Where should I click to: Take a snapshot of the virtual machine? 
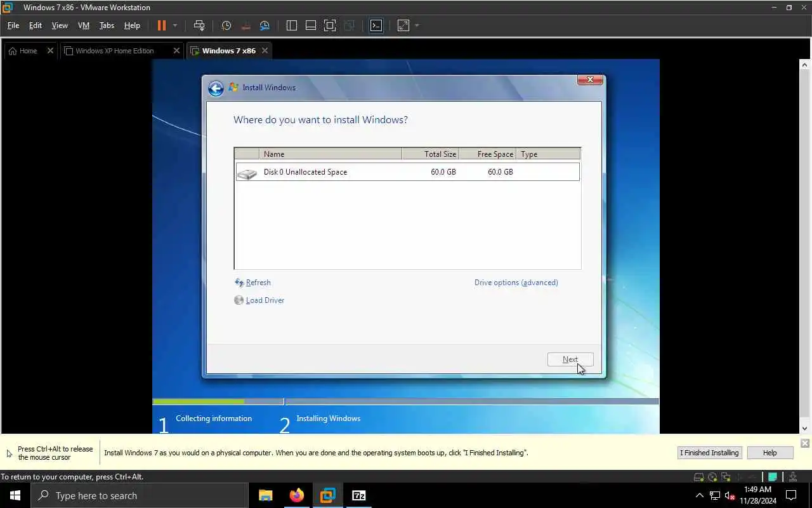click(x=226, y=25)
